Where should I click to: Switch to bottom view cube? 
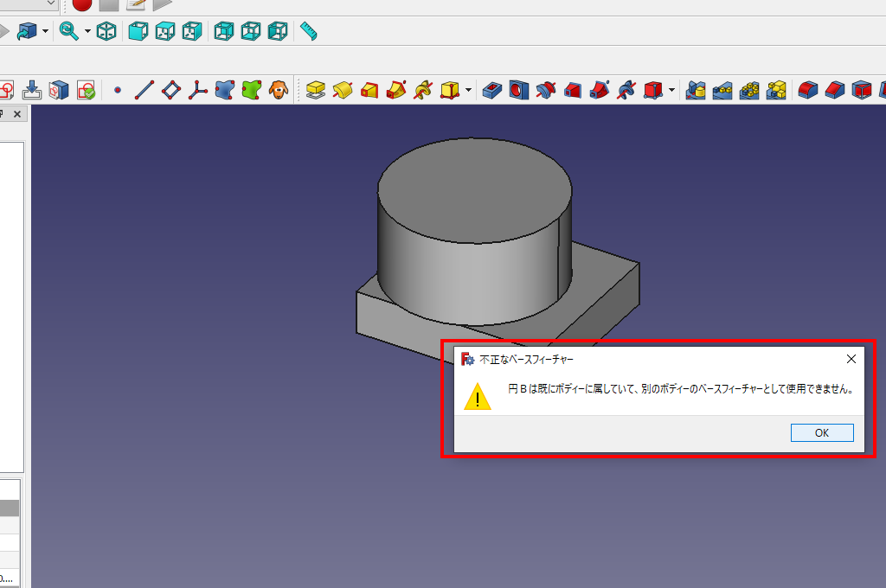[x=251, y=31]
